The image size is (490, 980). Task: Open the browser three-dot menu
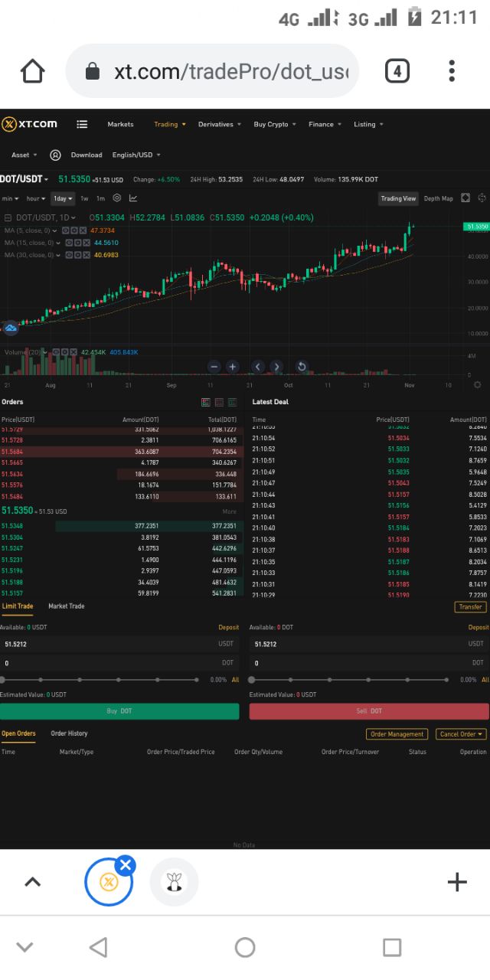(452, 71)
